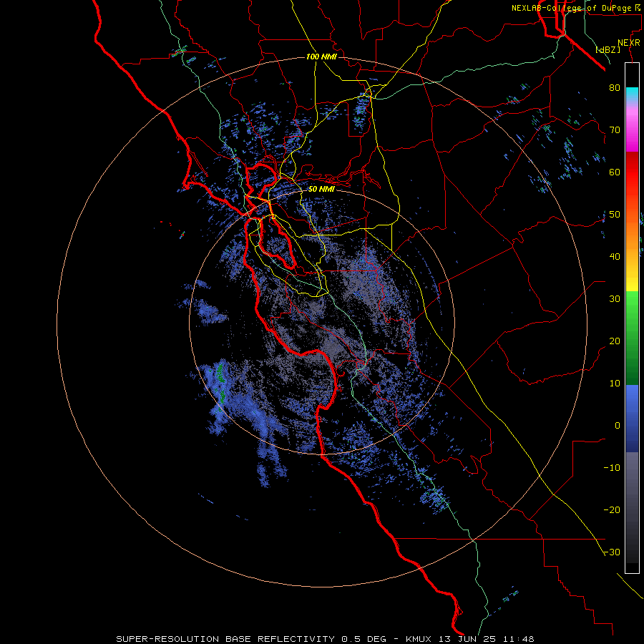Click the 60 dBZ scale label

tap(615, 172)
